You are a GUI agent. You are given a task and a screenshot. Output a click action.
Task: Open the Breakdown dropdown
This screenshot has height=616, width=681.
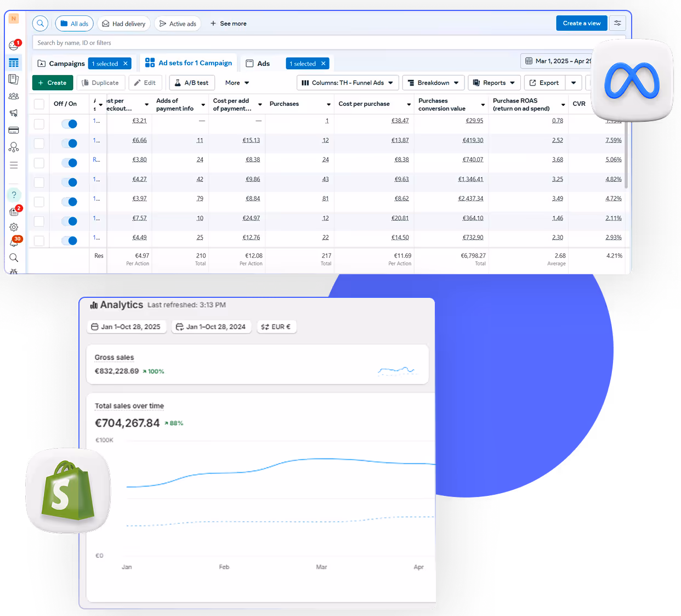tap(433, 82)
